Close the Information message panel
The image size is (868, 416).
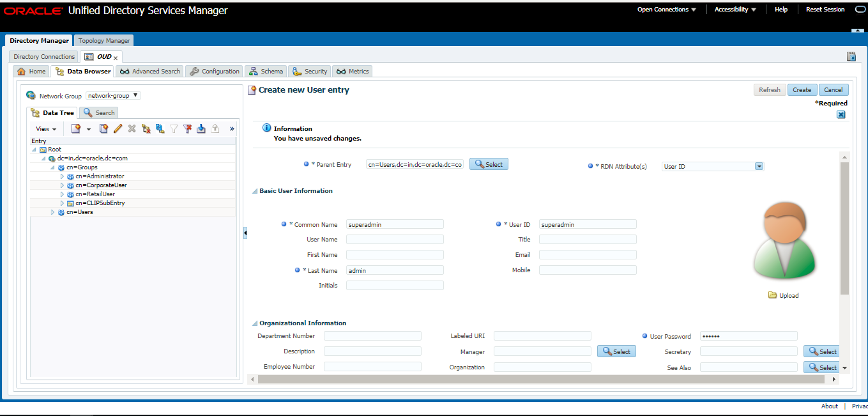click(x=841, y=114)
